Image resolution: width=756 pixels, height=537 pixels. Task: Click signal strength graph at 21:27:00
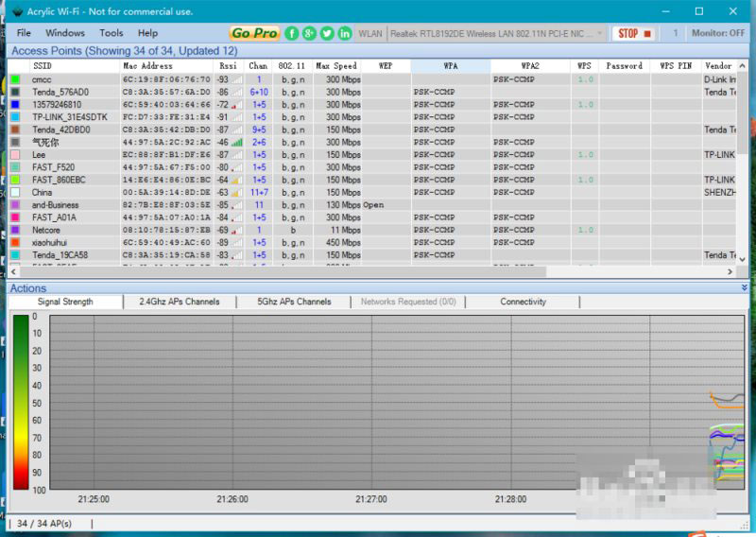point(371,403)
